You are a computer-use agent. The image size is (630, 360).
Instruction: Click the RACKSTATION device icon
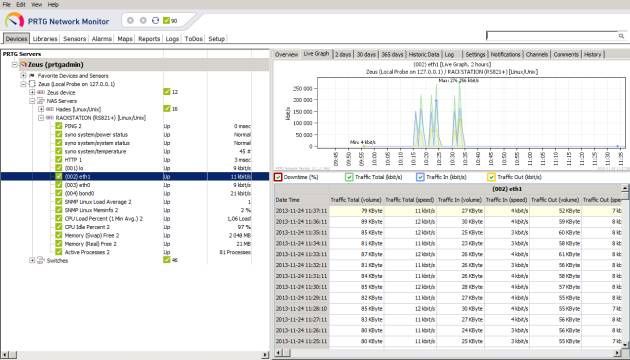pos(50,118)
